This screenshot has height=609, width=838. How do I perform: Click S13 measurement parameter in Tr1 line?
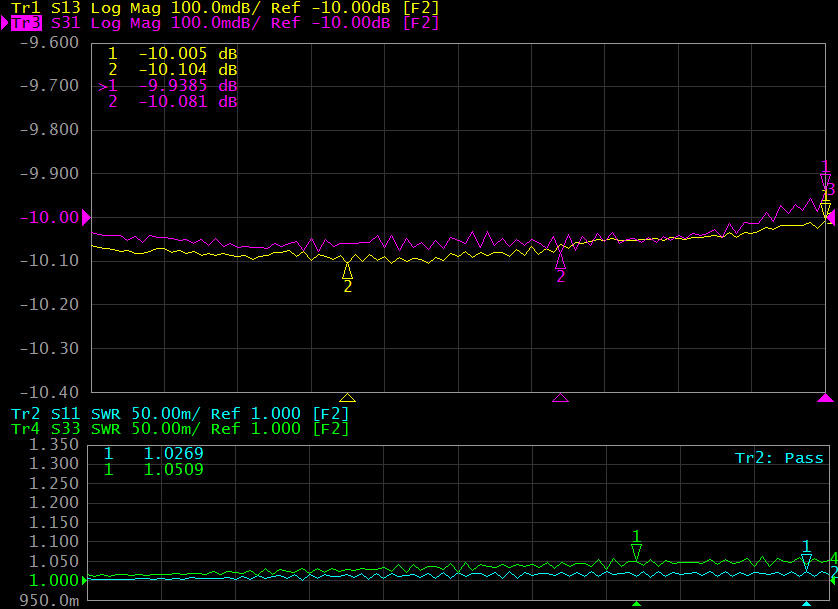click(66, 8)
